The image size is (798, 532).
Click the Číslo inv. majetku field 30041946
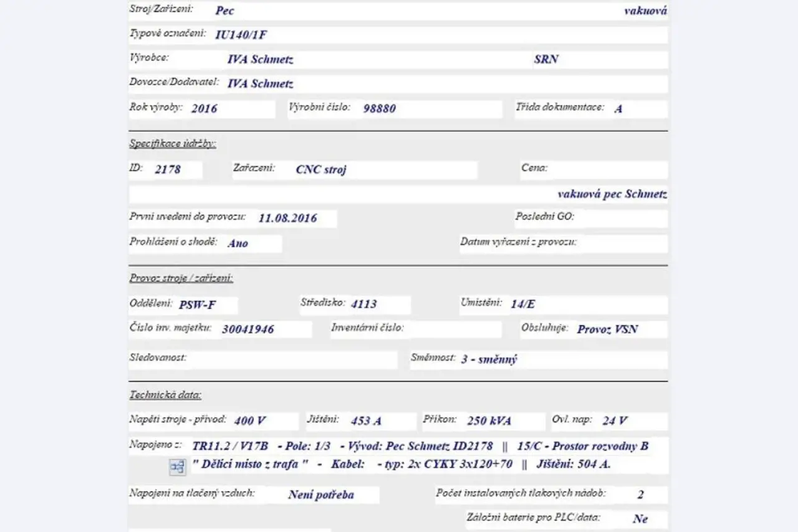(264, 330)
